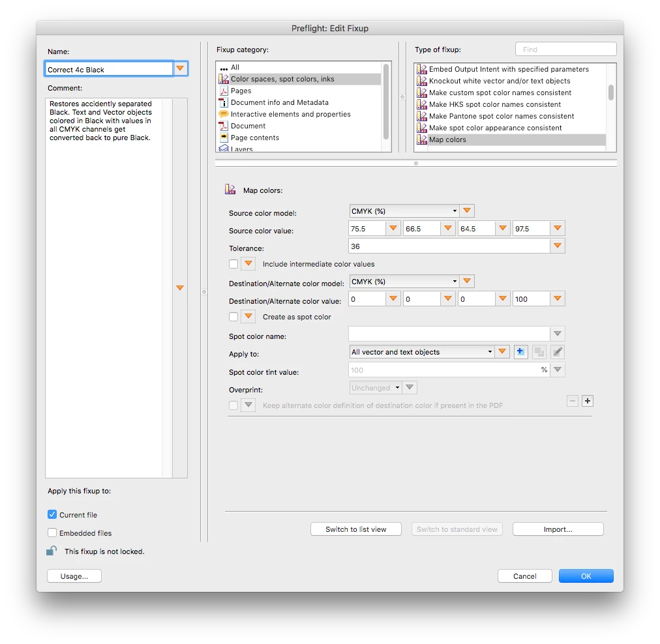660x644 pixels.
Task: Click the Find search field
Action: pos(565,50)
